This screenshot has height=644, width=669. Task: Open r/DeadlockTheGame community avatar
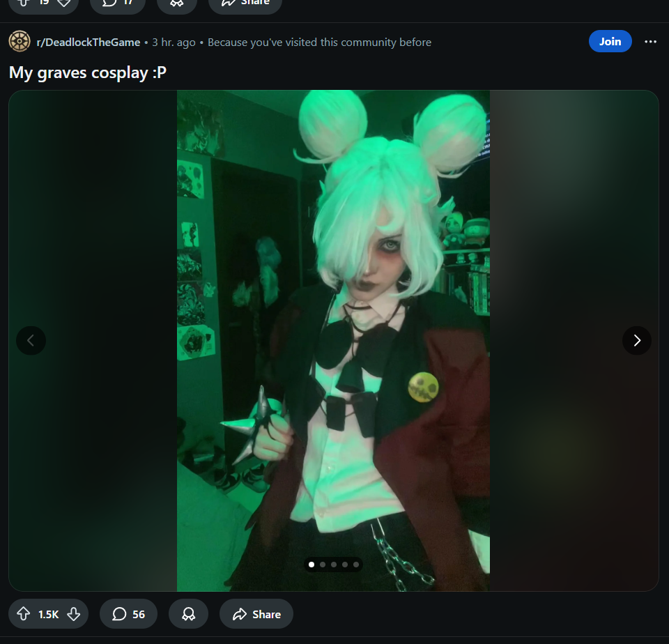20,41
